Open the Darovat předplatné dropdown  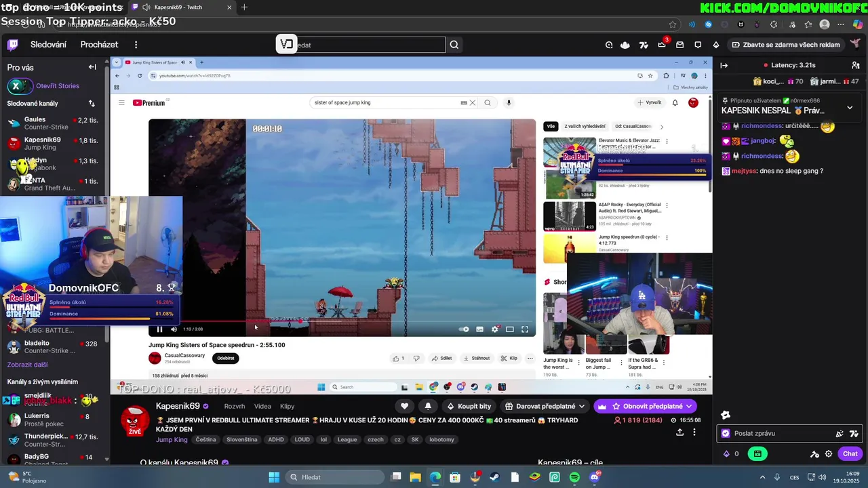(545, 406)
